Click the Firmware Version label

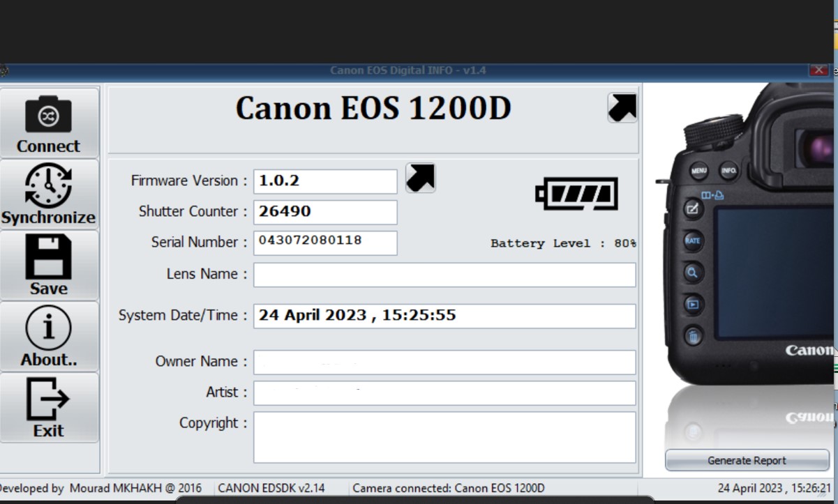189,181
